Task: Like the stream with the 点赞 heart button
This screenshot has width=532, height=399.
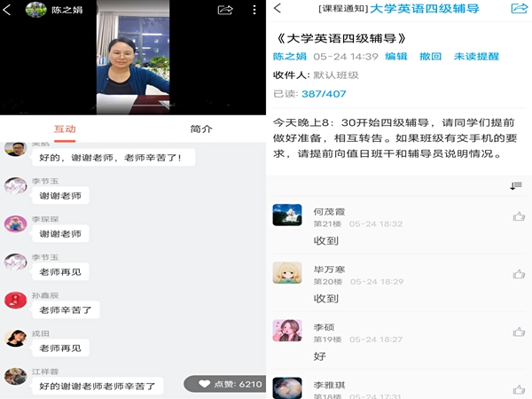Action: click(x=225, y=384)
